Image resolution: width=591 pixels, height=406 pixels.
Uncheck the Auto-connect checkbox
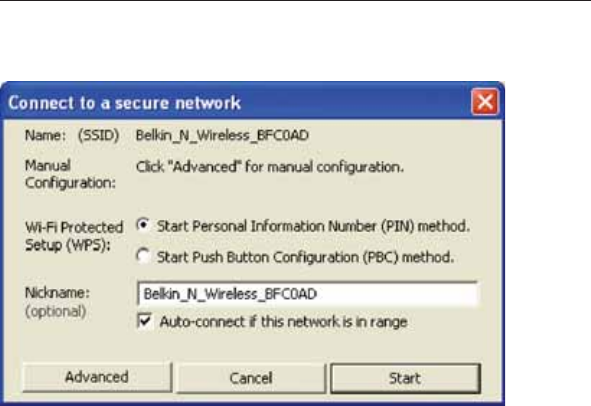click(145, 321)
